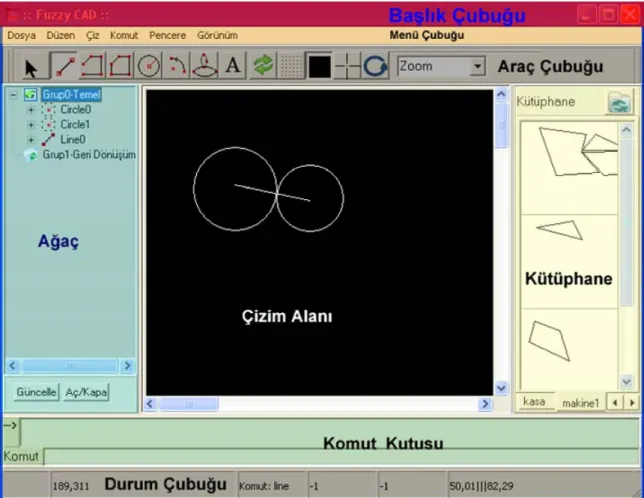This screenshot has height=498, width=644.
Task: Select the arrow pointer tool
Action: click(31, 67)
